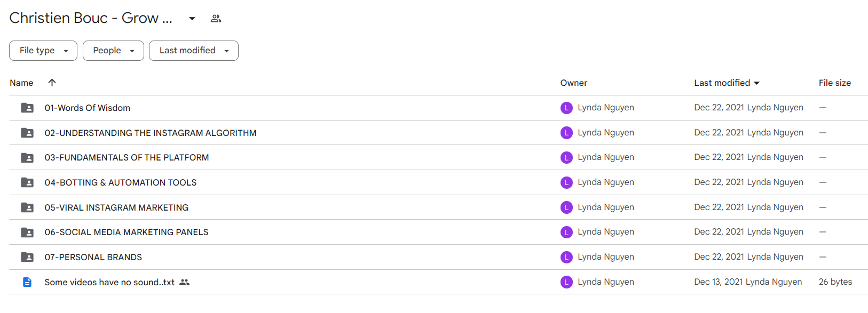Select the 06-SOCIAL MEDIA MARKETING PANELS folder
Viewport: 868px width, 313px height.
tap(438, 232)
